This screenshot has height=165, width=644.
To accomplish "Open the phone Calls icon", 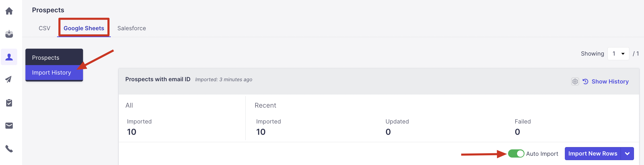I will pyautogui.click(x=9, y=149).
